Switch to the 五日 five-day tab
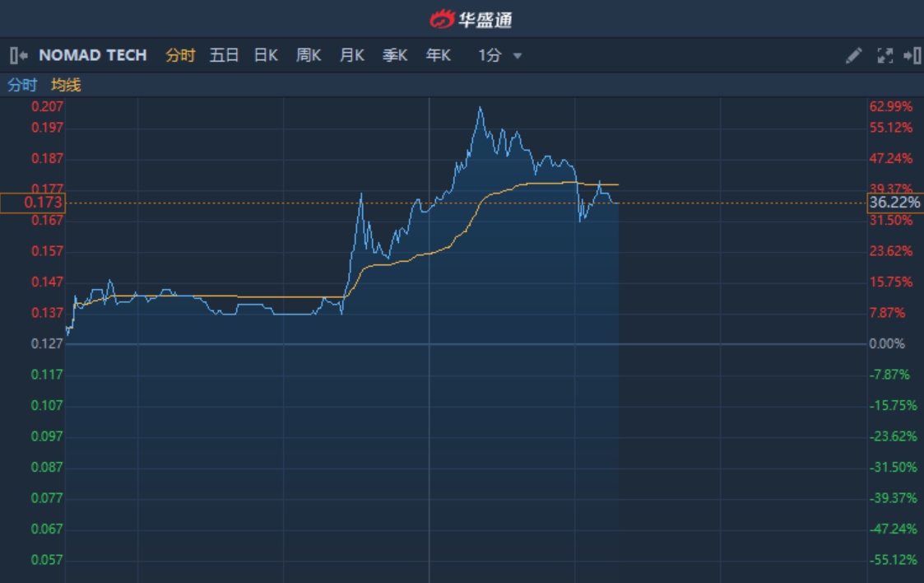The height and width of the screenshot is (583, 924). pyautogui.click(x=224, y=55)
